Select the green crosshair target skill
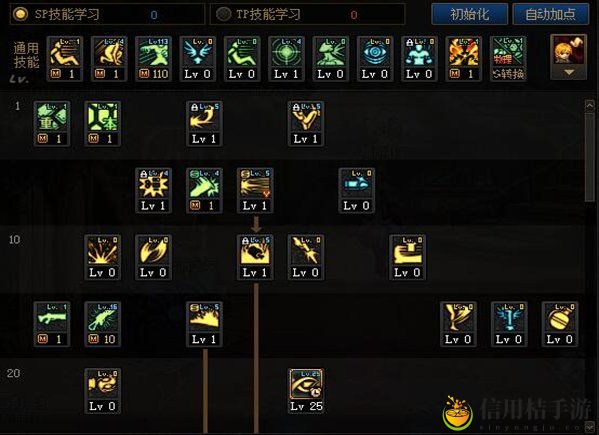599x435 pixels. pyautogui.click(x=286, y=58)
